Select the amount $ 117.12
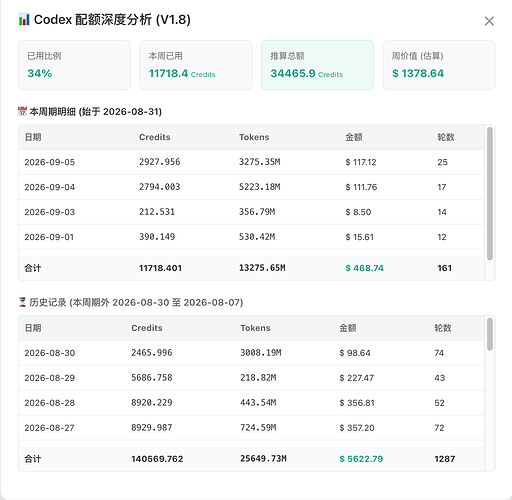 [x=361, y=162]
